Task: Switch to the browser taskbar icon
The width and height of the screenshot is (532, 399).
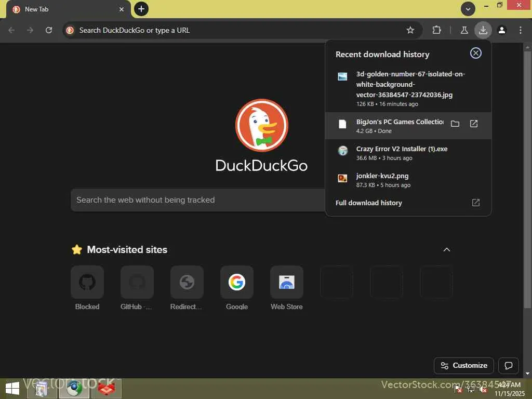Action: (74, 389)
